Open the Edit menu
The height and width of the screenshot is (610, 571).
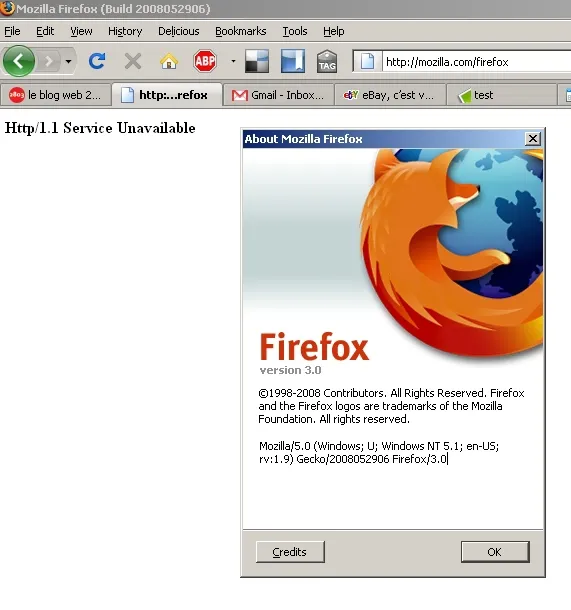45,31
